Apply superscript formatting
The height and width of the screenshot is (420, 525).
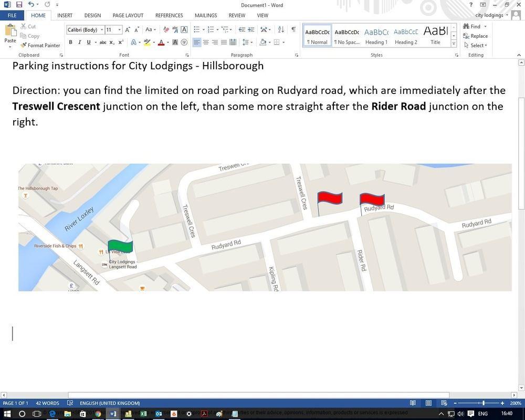[x=121, y=42]
